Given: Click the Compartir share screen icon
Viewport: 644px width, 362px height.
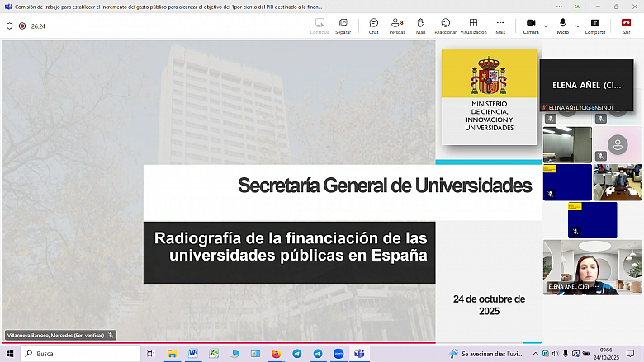Looking at the screenshot, I should (594, 25).
